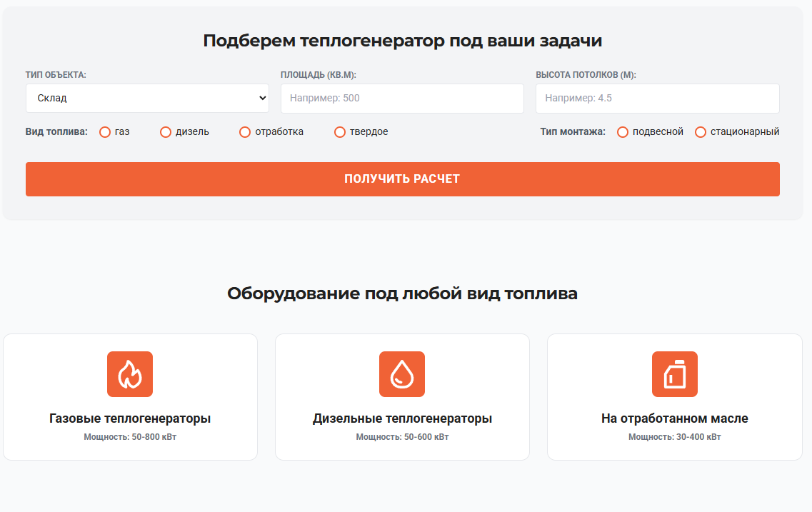Click the waste oil canister icon
This screenshot has width=812, height=512.
(675, 374)
